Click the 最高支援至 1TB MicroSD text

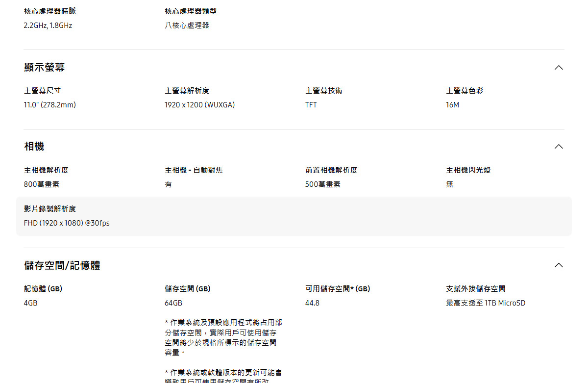(486, 303)
